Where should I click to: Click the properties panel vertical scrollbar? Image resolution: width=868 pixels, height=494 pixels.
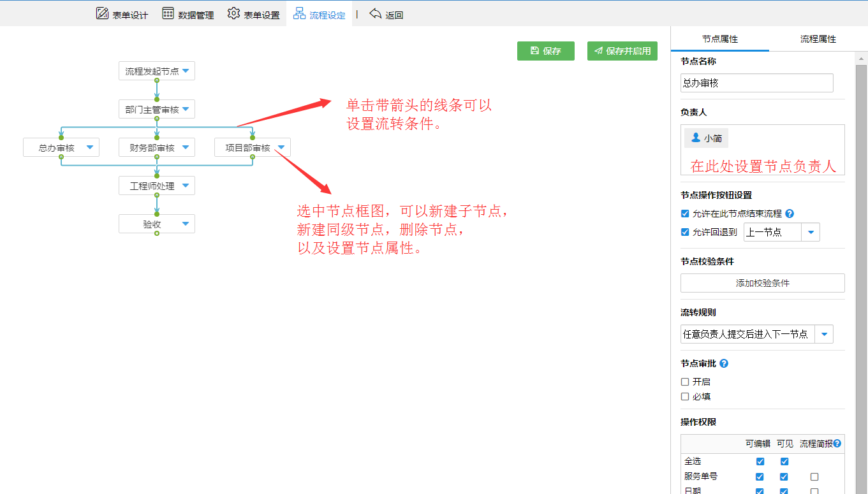[861, 255]
